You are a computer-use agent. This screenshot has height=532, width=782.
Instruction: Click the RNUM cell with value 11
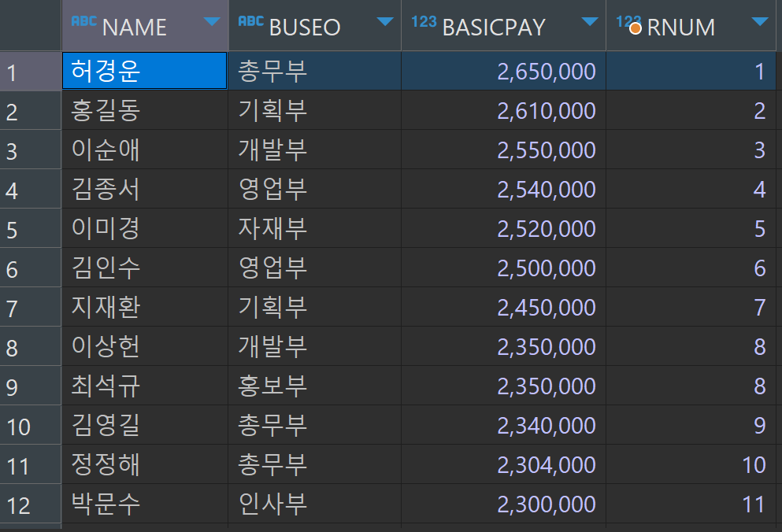click(x=691, y=504)
